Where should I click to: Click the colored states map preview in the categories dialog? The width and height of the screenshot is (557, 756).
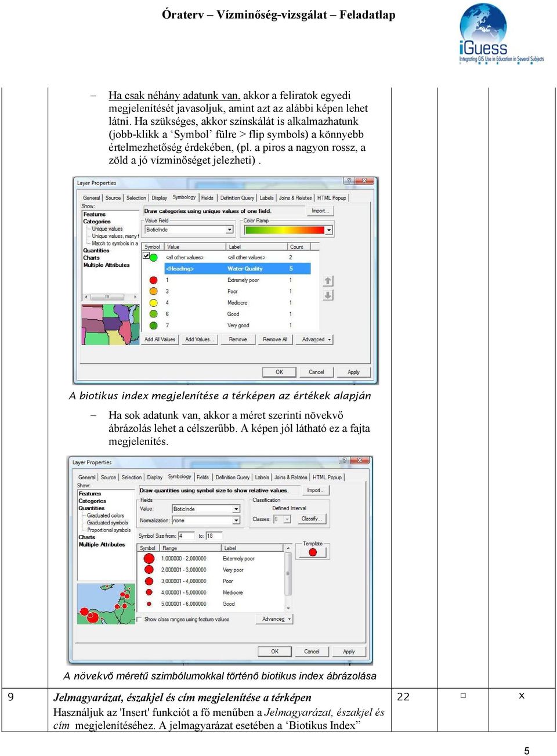111,324
